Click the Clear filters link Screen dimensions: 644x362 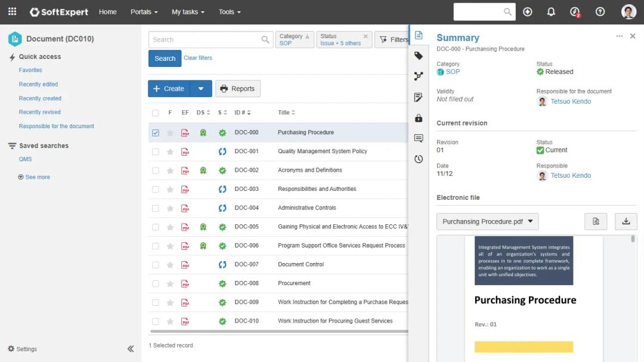198,58
